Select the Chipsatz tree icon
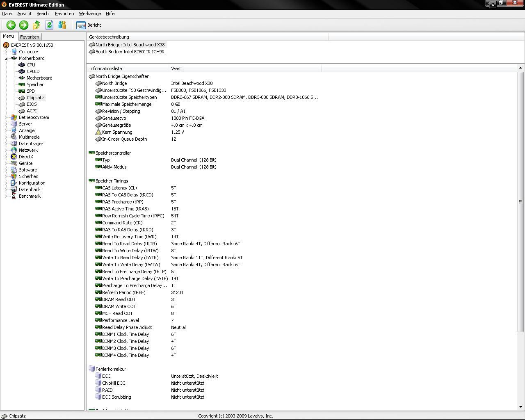This screenshot has width=525, height=420. pos(22,98)
